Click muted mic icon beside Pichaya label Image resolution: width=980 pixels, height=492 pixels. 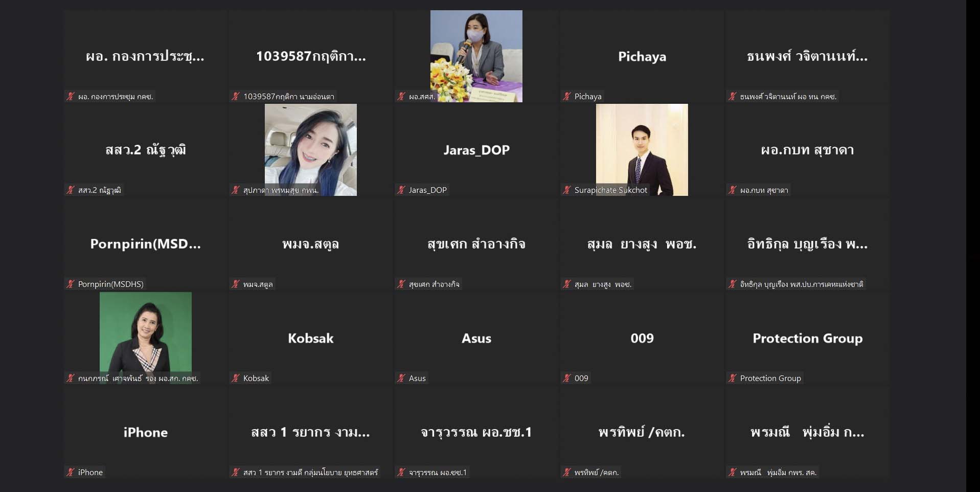point(566,96)
